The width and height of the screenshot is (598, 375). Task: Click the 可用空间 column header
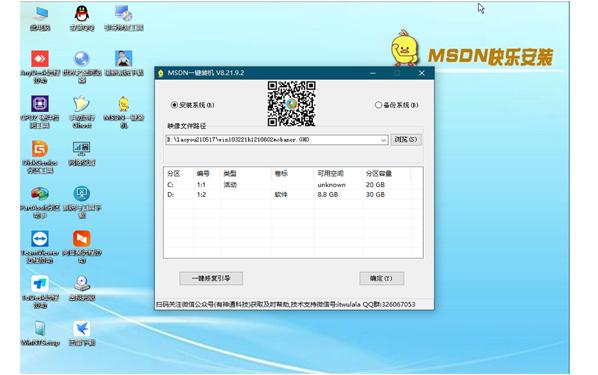331,174
